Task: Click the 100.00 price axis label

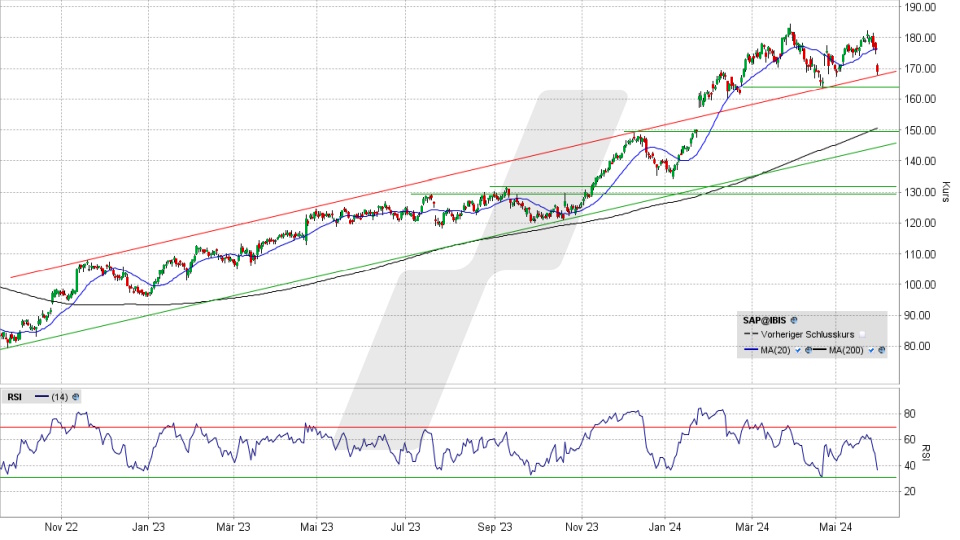Action: click(921, 285)
